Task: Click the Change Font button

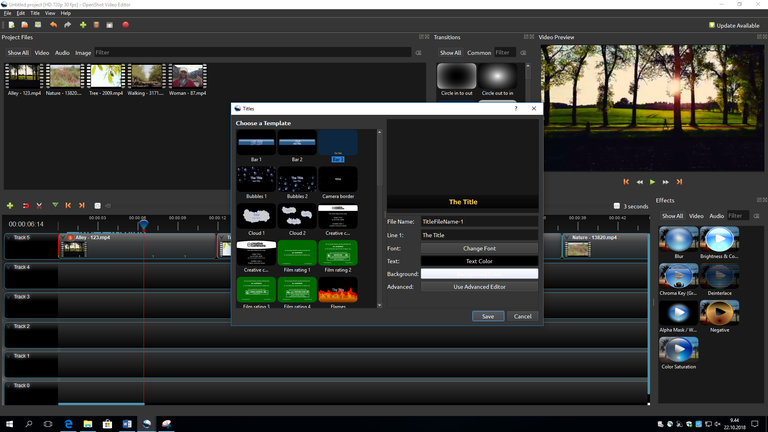Action: tap(479, 248)
